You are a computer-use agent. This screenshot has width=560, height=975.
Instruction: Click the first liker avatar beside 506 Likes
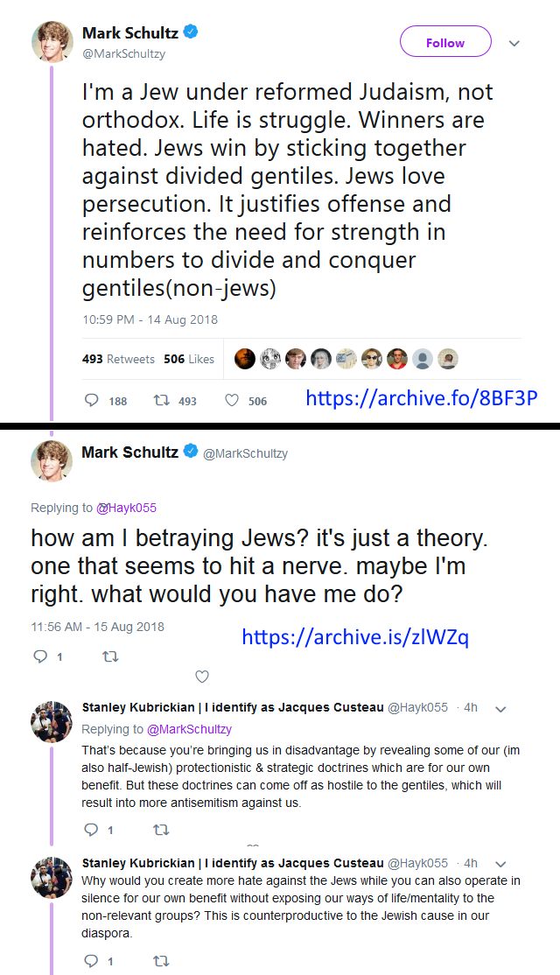coord(246,359)
